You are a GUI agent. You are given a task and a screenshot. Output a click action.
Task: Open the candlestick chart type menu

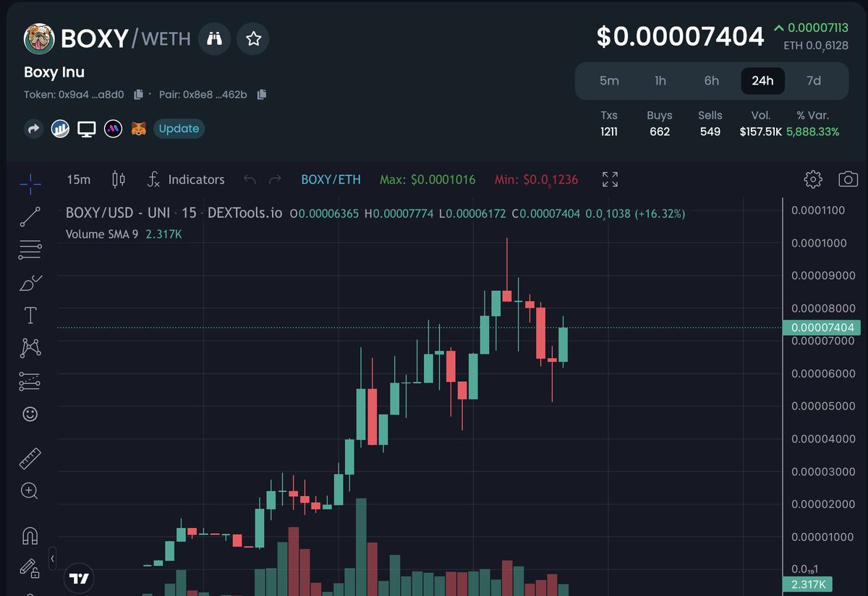119,179
